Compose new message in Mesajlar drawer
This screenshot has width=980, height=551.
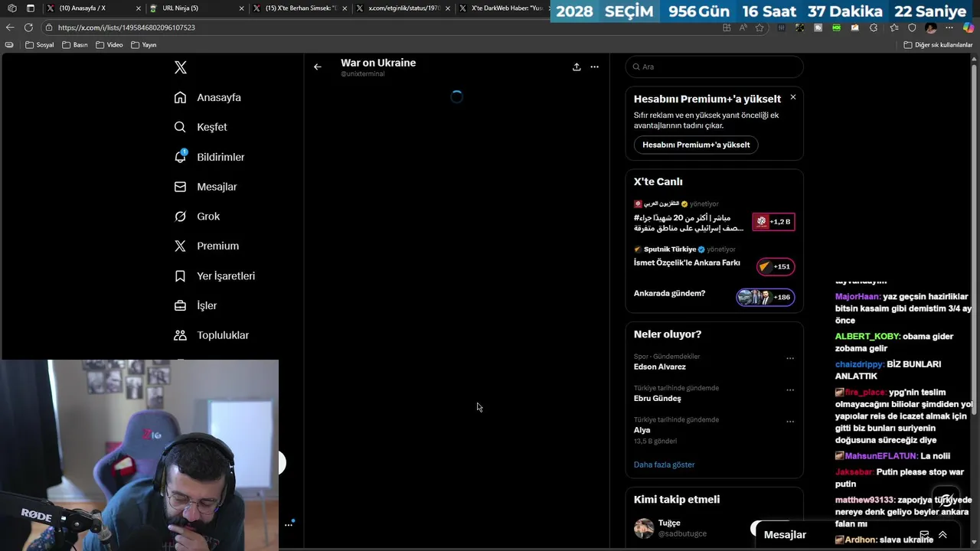pos(924,535)
